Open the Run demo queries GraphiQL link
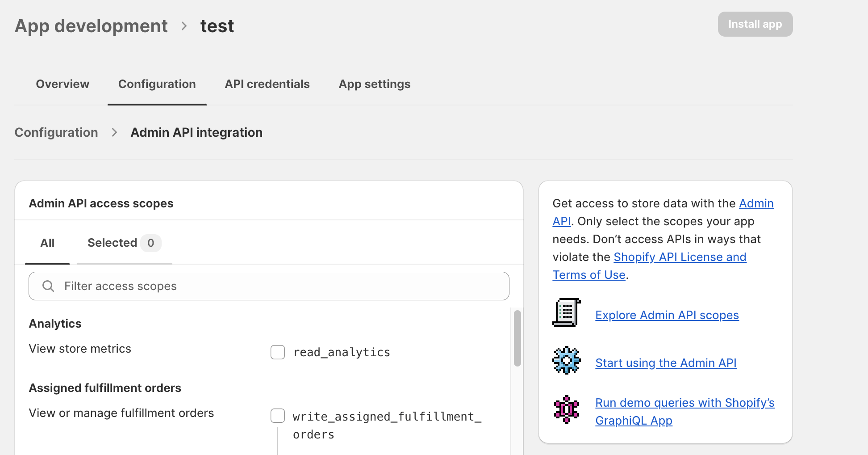The width and height of the screenshot is (868, 455). coord(684,411)
